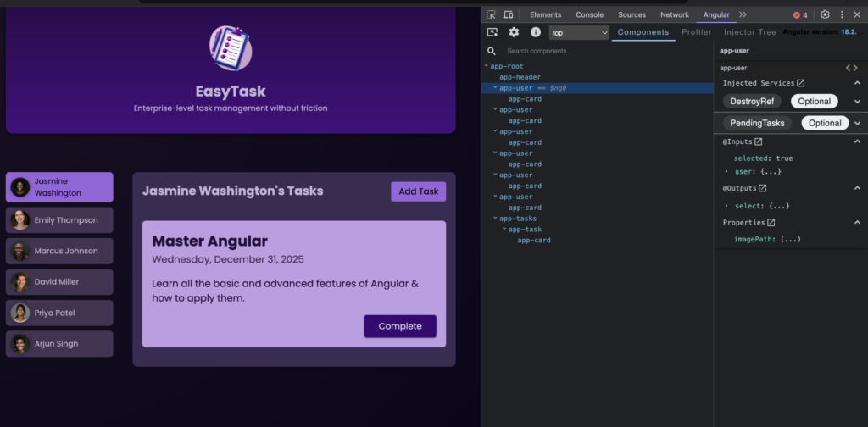Mark Master Angular task as Complete

(400, 326)
